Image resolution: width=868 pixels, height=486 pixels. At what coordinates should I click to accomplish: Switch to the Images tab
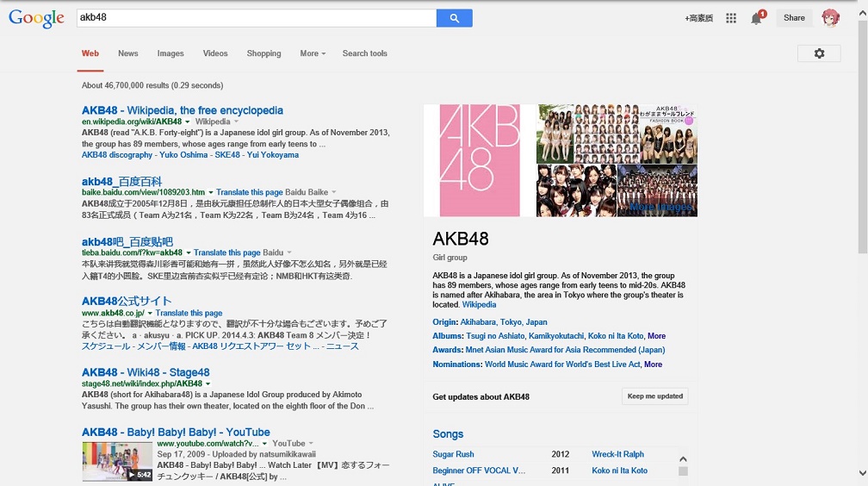pyautogui.click(x=170, y=53)
